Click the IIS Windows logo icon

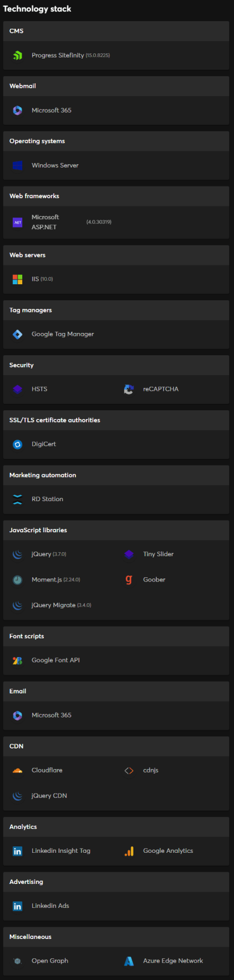tap(18, 279)
